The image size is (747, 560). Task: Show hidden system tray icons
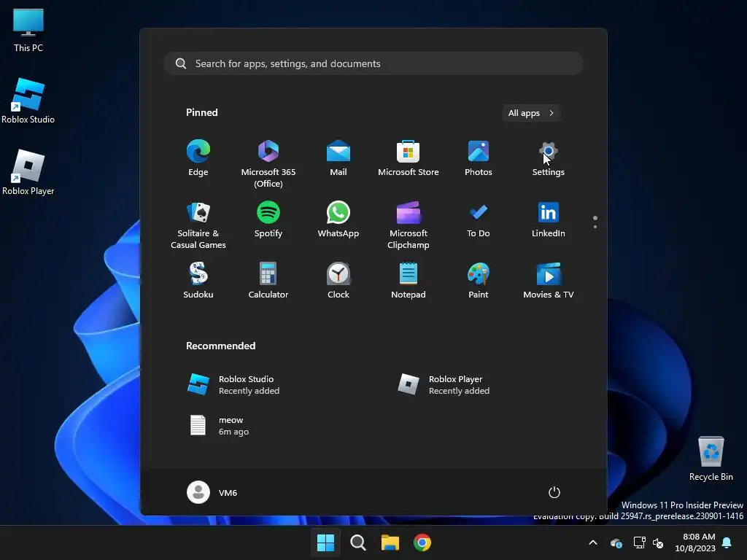(593, 542)
